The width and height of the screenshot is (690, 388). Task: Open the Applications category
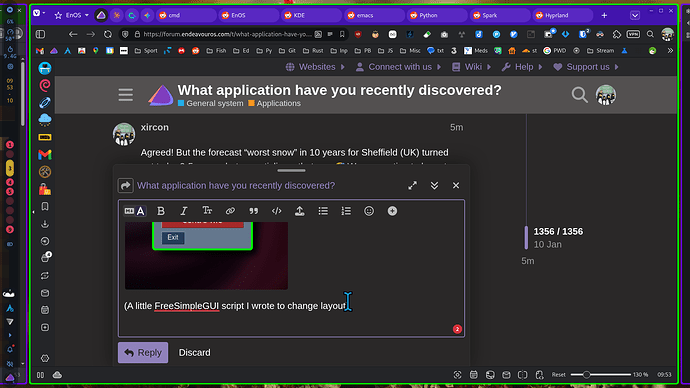pyautogui.click(x=275, y=103)
